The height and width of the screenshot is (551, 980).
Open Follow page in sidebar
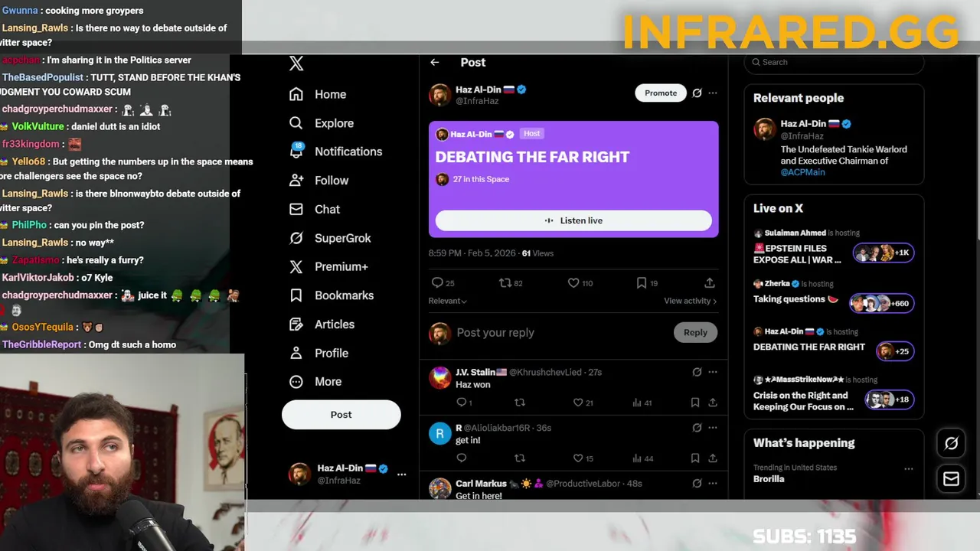tap(318, 181)
